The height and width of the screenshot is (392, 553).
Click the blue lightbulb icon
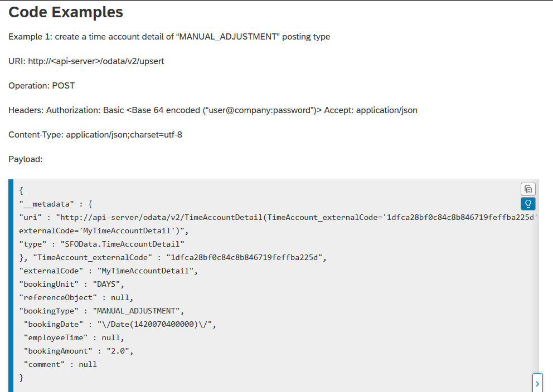[x=528, y=204]
